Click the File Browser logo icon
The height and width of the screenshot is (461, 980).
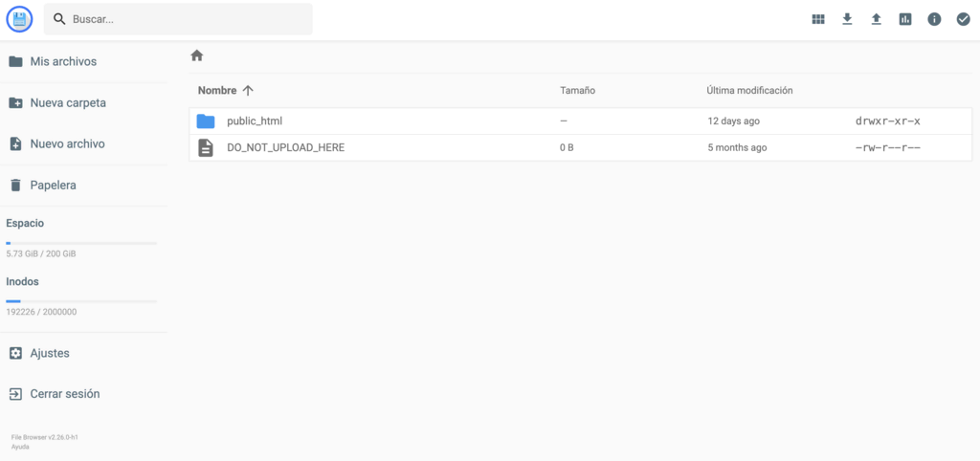pos(19,19)
